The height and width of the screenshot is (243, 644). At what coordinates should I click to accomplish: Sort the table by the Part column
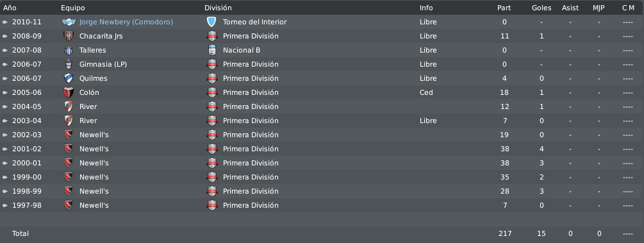coord(504,8)
